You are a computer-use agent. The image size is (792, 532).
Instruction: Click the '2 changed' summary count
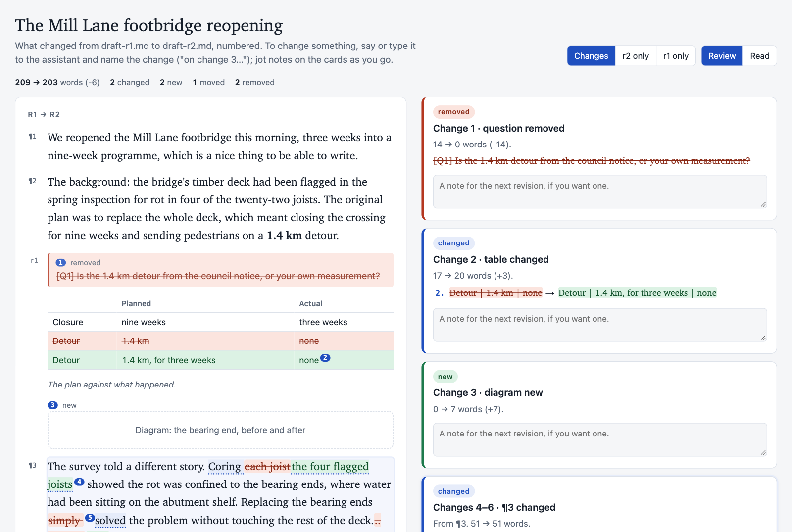[x=130, y=82]
